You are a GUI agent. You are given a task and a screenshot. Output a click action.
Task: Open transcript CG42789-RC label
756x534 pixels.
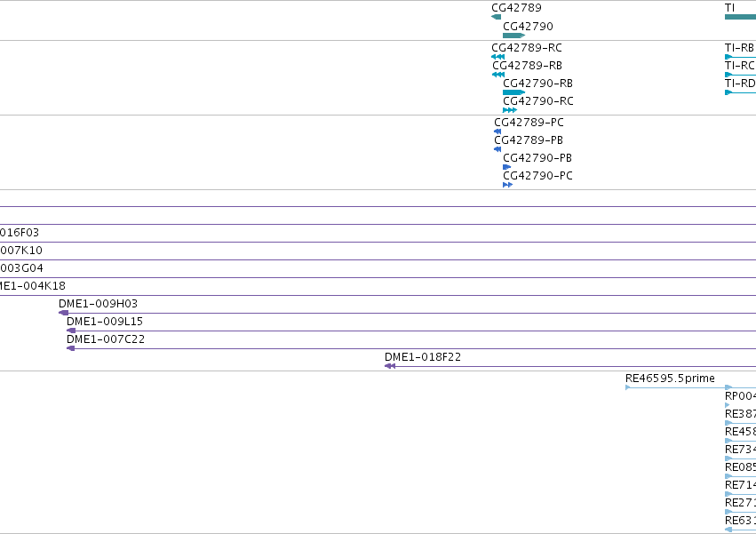pos(527,48)
